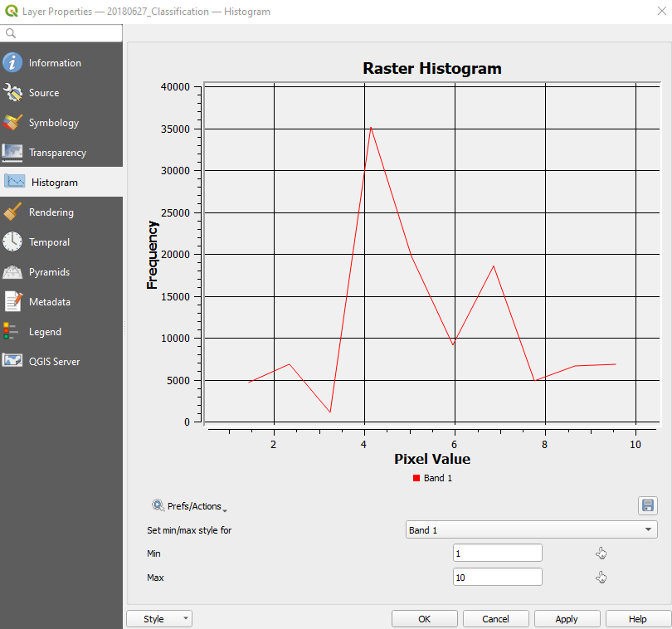Click the Symbology paintbrush icon
672x629 pixels.
[12, 123]
